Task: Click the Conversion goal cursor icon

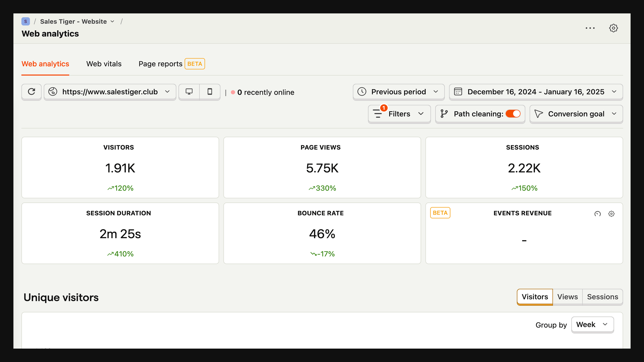Action: [539, 114]
